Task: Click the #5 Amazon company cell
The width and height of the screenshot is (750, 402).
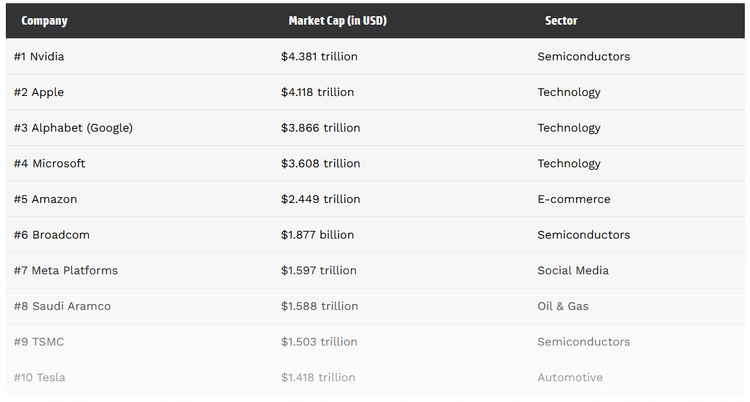Action: 45,199
